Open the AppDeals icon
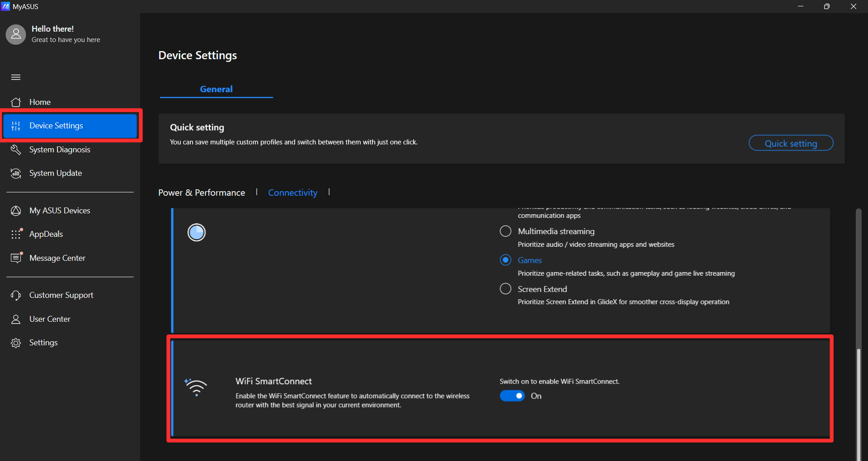 pos(16,234)
